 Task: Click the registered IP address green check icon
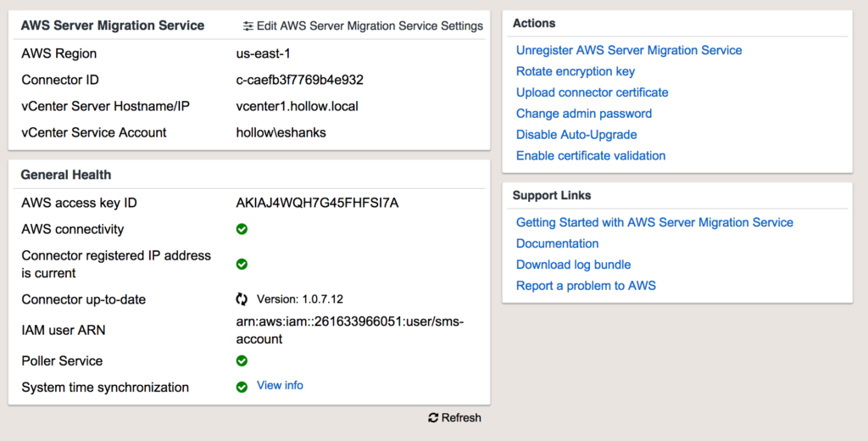coord(242,265)
